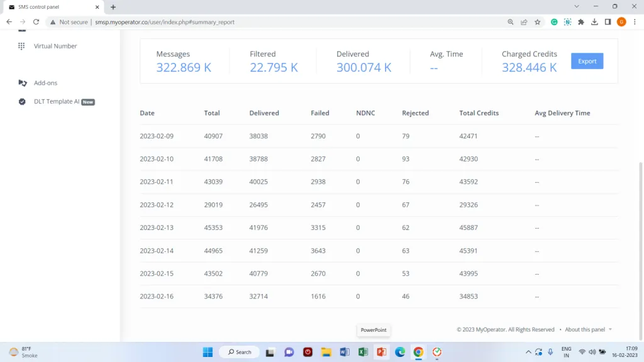The image size is (644, 362).
Task: Click the Delivered summary value 300.074 K
Action: tap(364, 67)
